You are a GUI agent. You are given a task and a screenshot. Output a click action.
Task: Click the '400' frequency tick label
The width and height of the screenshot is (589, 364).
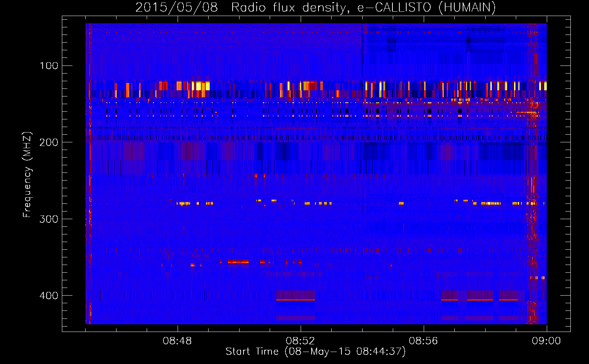(x=49, y=296)
